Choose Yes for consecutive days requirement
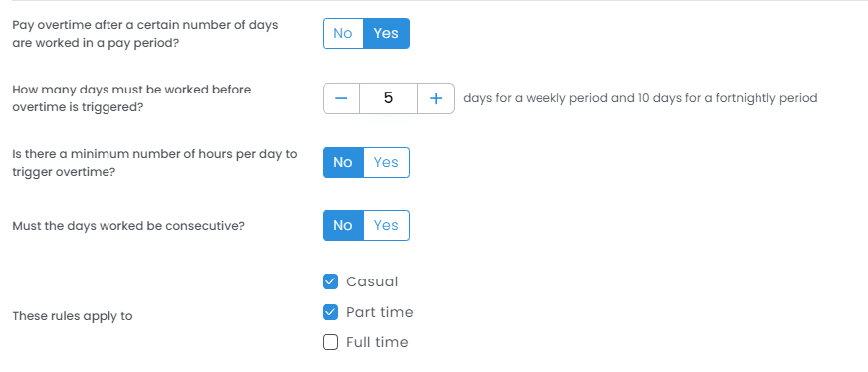This screenshot has width=868, height=372. coord(386,225)
